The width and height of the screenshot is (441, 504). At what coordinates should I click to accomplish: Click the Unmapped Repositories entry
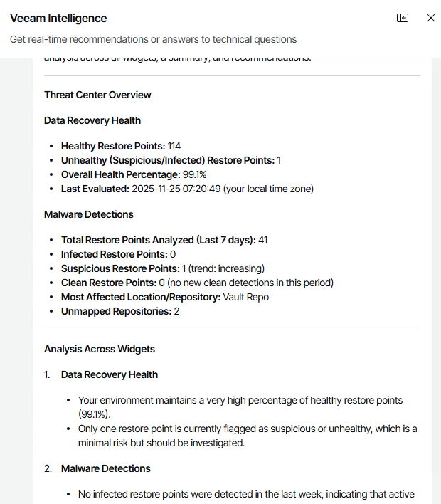tap(120, 311)
